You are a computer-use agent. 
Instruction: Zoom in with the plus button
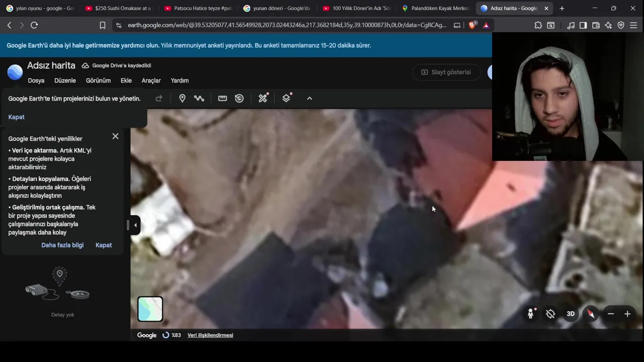[627, 314]
